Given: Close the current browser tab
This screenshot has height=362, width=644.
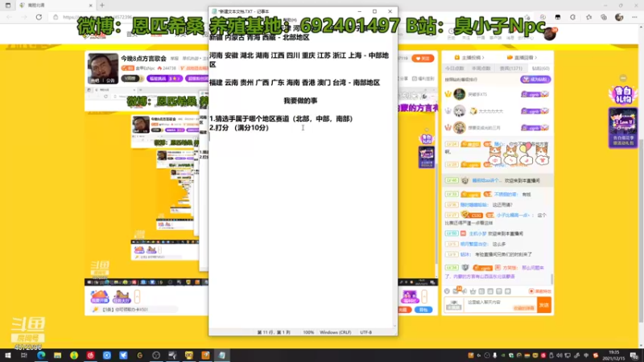Looking at the screenshot, I should point(90,6).
